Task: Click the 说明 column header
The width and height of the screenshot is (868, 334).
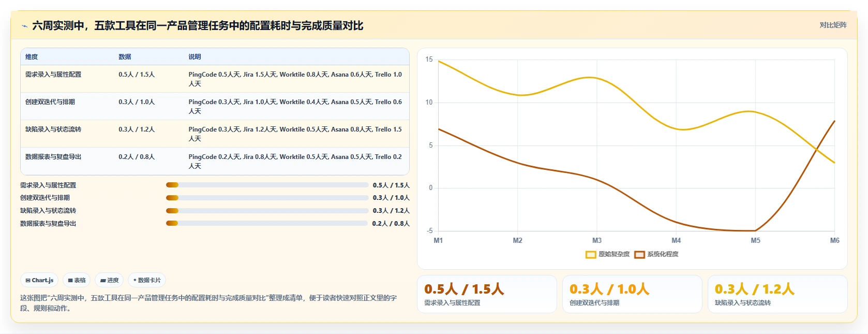Action: click(x=194, y=57)
